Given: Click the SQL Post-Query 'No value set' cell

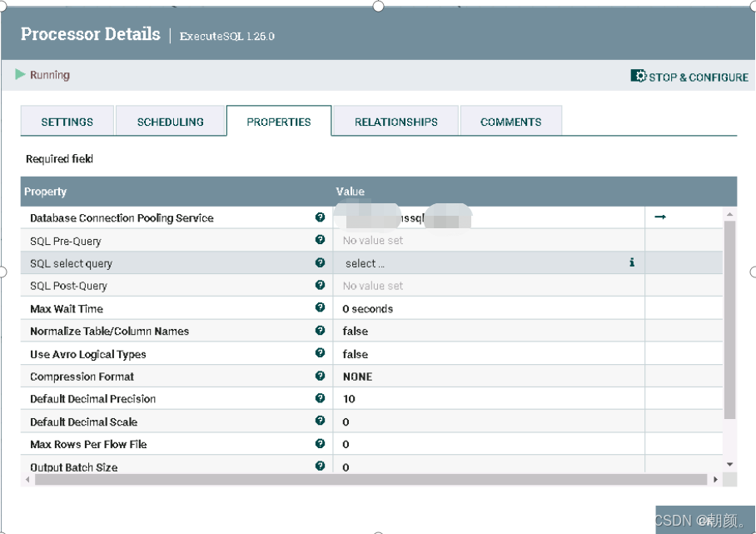Looking at the screenshot, I should tap(489, 285).
